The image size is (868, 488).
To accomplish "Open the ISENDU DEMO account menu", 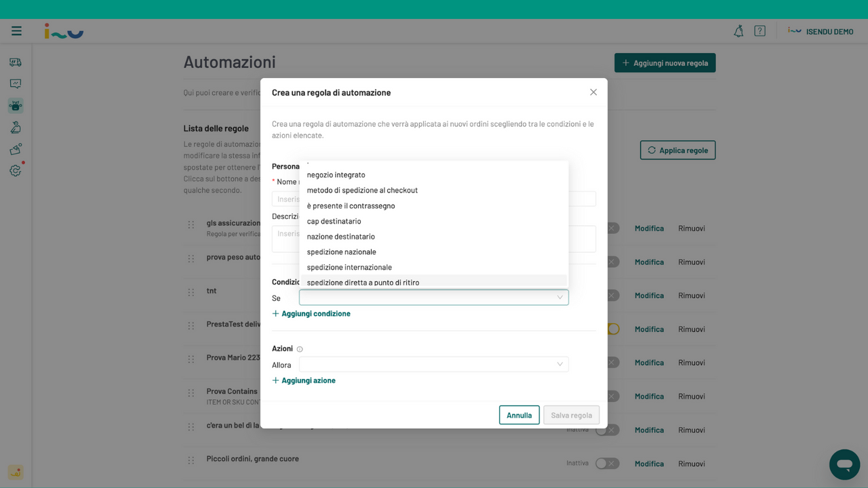I will click(821, 31).
